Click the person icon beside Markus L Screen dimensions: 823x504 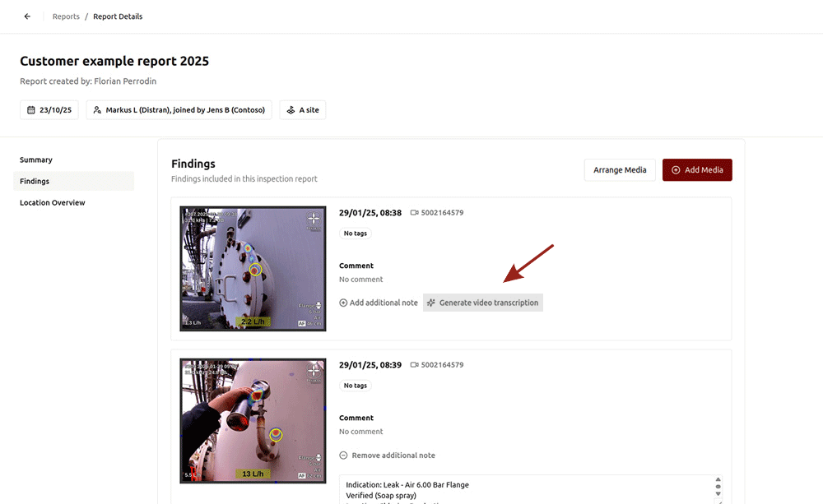pyautogui.click(x=97, y=110)
